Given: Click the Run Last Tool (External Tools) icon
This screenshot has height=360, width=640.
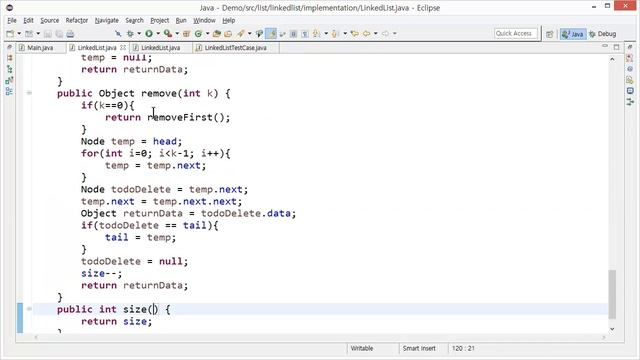Looking at the screenshot, I should pos(168,33).
